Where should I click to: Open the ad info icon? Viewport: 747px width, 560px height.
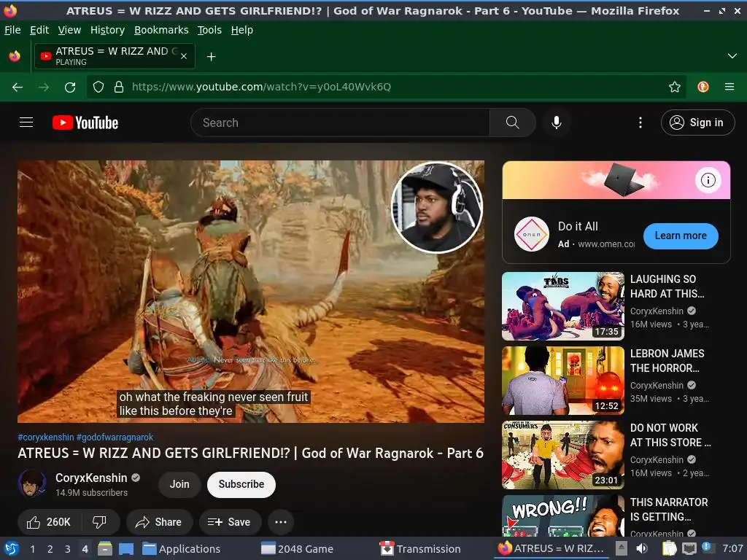pos(708,180)
